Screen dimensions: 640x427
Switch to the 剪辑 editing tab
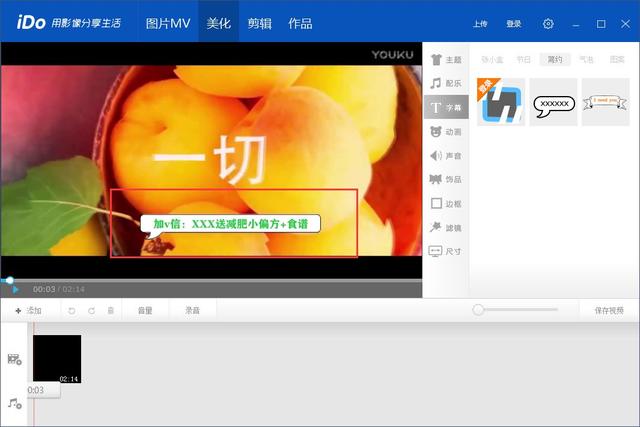pyautogui.click(x=259, y=23)
